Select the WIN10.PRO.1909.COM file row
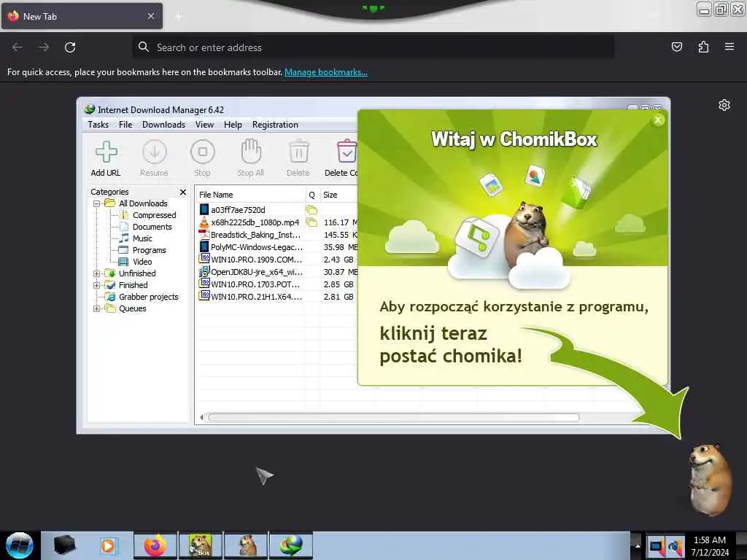 tap(277, 260)
